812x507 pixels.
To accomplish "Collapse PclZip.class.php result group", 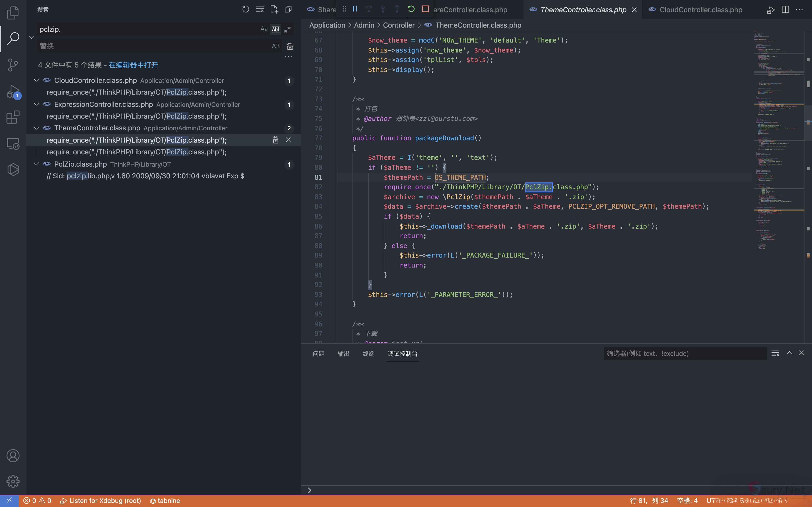I will point(36,164).
